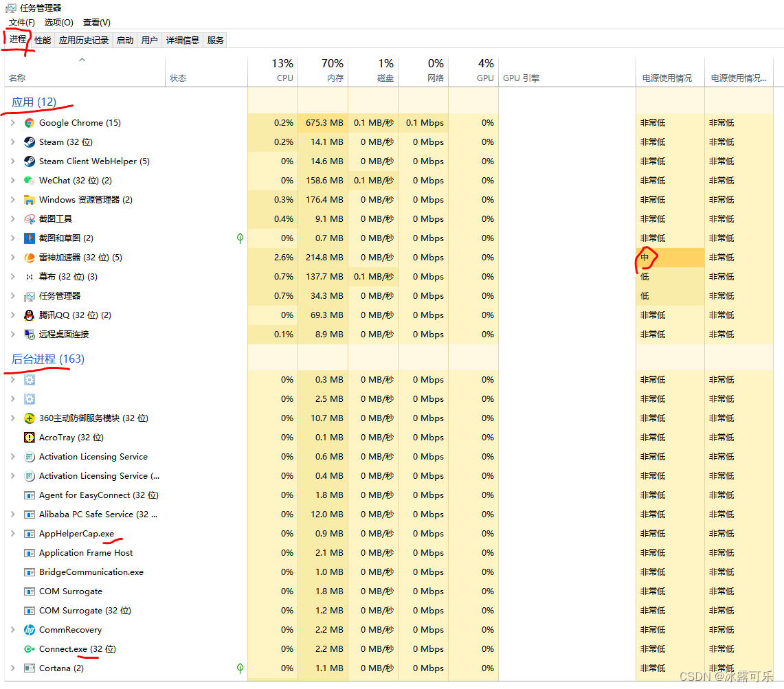This screenshot has height=689, width=784.
Task: Sort by the 内存 column header
Action: [323, 71]
